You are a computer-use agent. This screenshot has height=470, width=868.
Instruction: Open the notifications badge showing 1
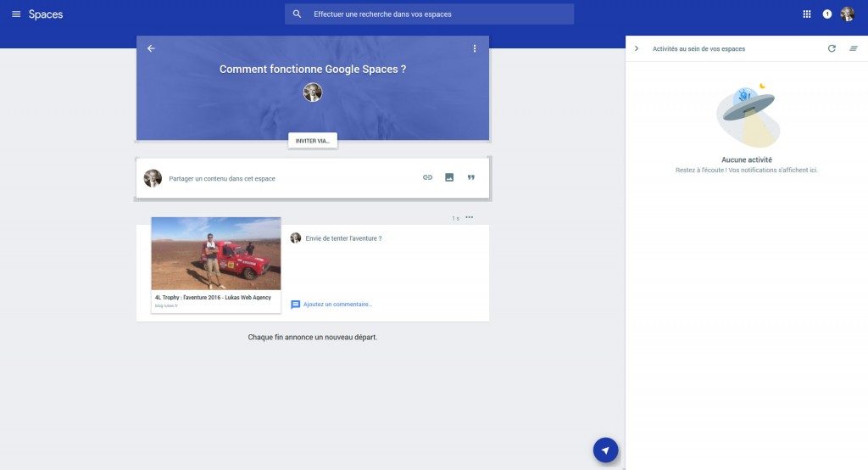pos(827,14)
